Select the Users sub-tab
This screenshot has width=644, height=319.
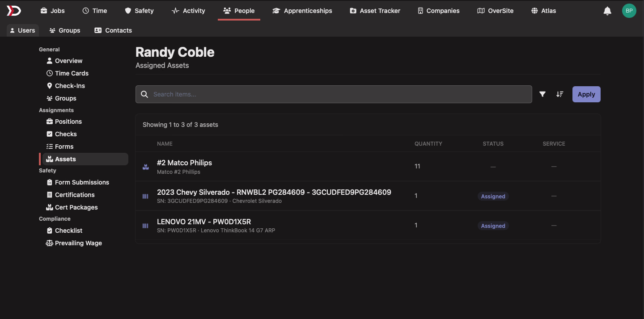[x=22, y=30]
